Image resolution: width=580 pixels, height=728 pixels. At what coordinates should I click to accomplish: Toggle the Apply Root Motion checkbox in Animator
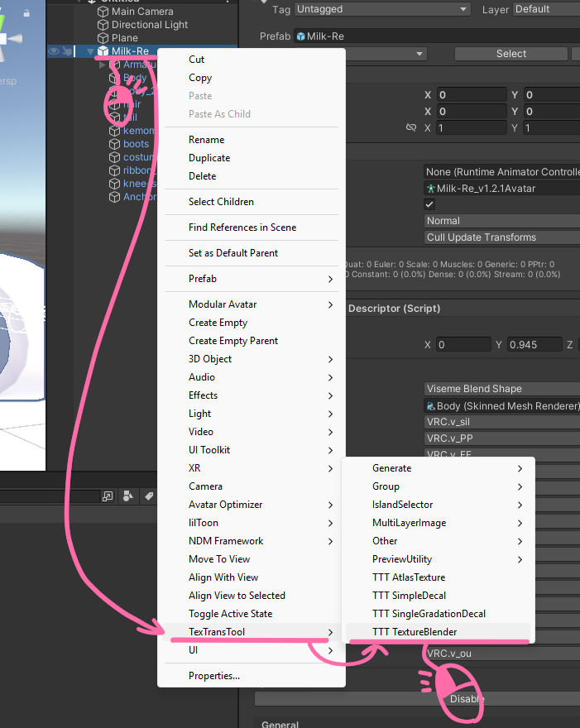pyautogui.click(x=429, y=204)
